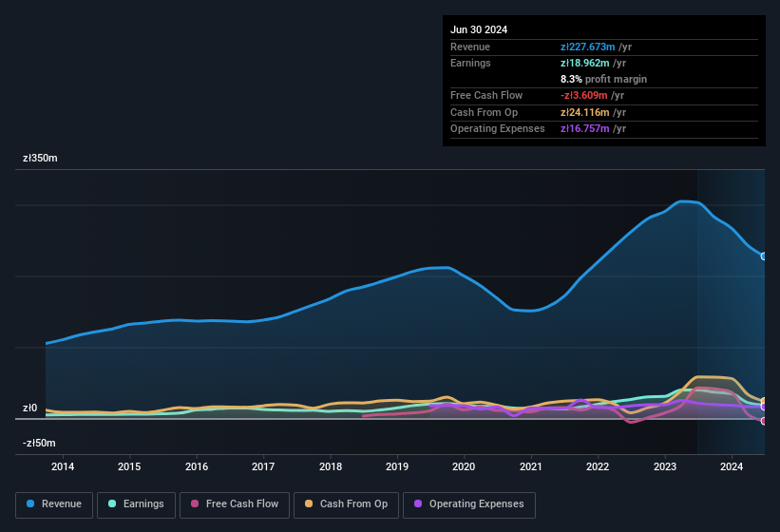Click the Jun 30 2024 tooltip date
780x532 pixels.
coord(479,29)
